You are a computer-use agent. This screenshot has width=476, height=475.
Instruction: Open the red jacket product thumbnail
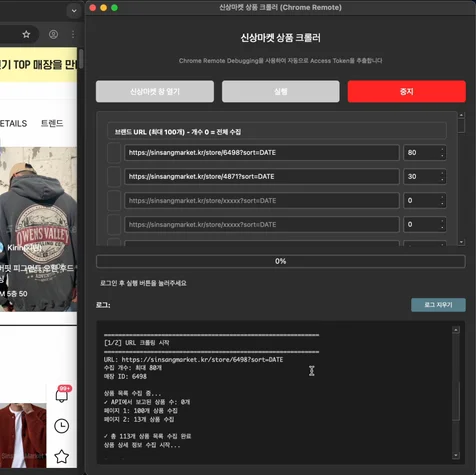pos(23,436)
